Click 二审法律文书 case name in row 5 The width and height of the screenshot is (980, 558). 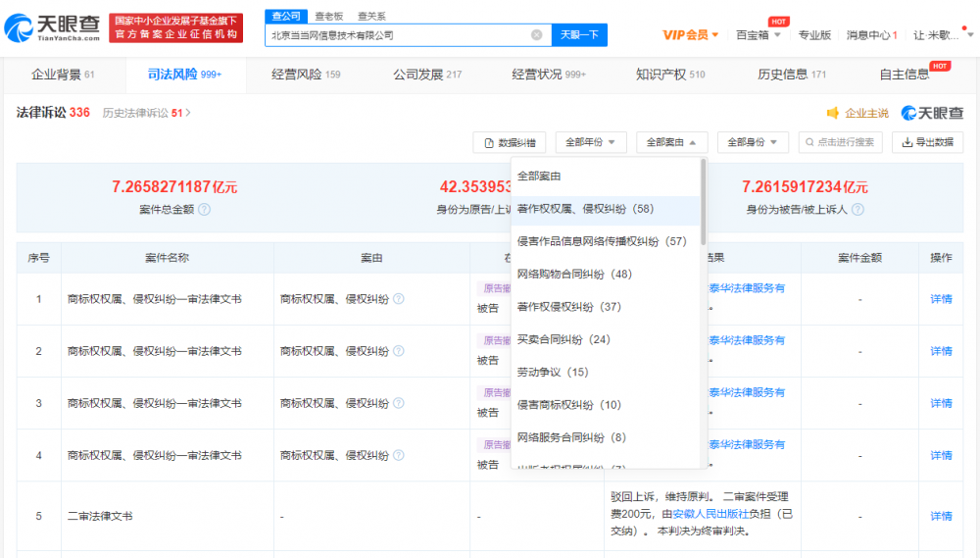(100, 516)
